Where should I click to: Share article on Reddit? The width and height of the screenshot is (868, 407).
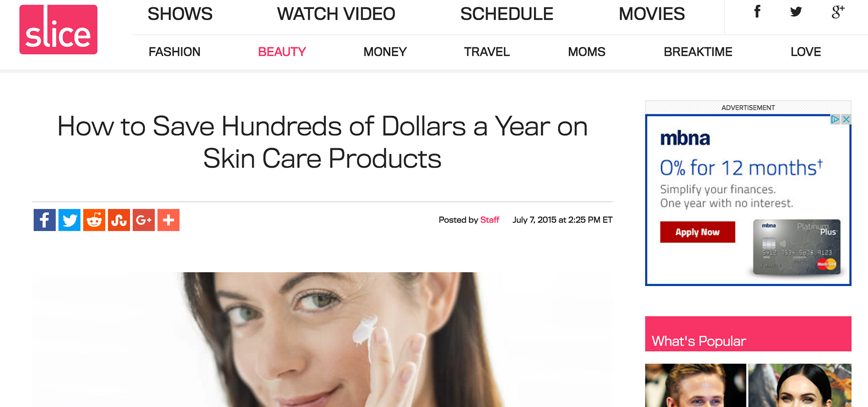coord(94,220)
